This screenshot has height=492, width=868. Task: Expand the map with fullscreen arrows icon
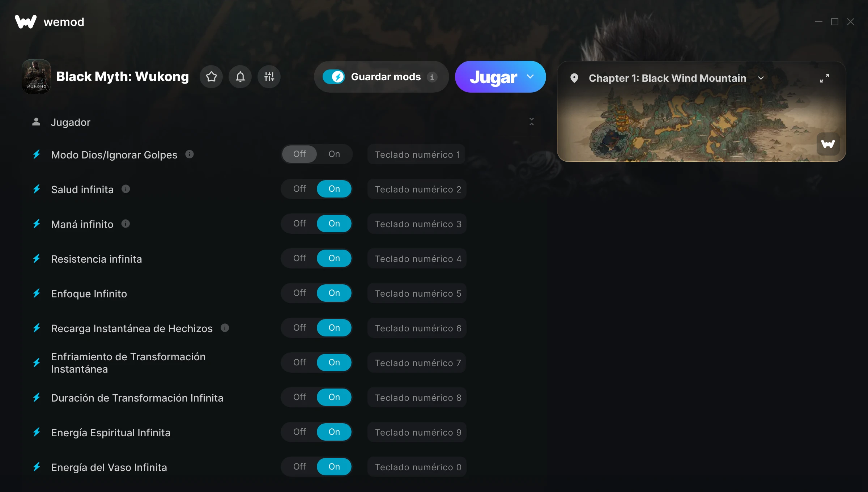click(x=825, y=78)
